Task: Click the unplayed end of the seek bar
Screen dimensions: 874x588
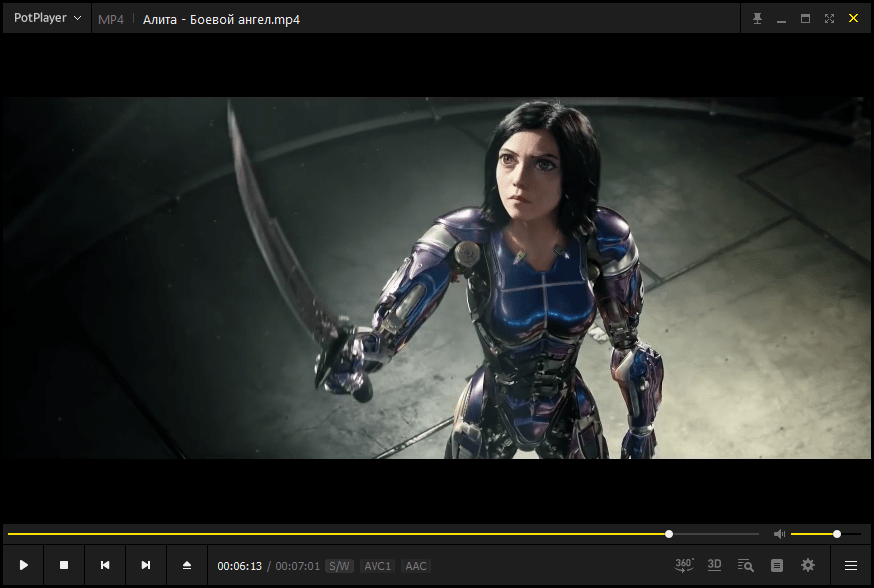Action: 716,534
